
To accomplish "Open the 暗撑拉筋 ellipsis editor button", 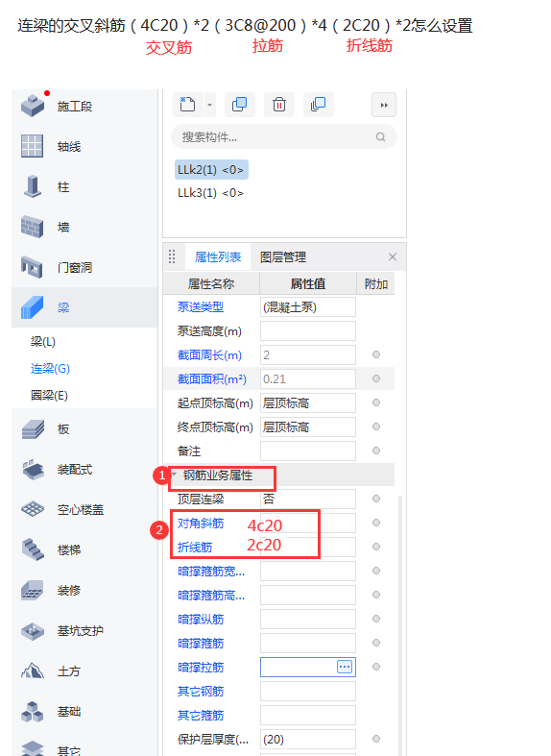I will point(345,667).
